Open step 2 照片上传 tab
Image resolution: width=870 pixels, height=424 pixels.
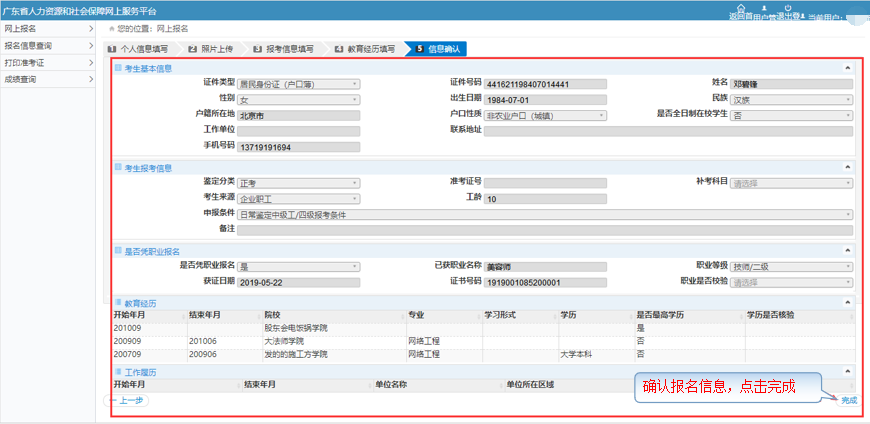[213, 49]
